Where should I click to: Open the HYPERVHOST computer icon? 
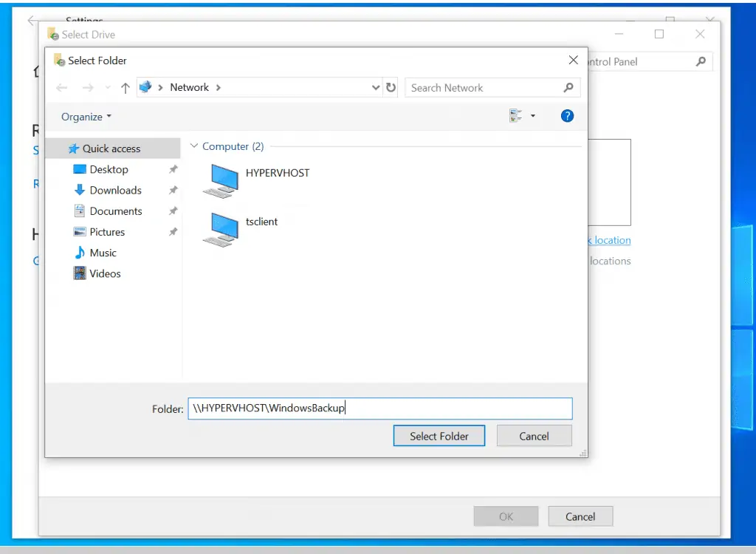[220, 179]
